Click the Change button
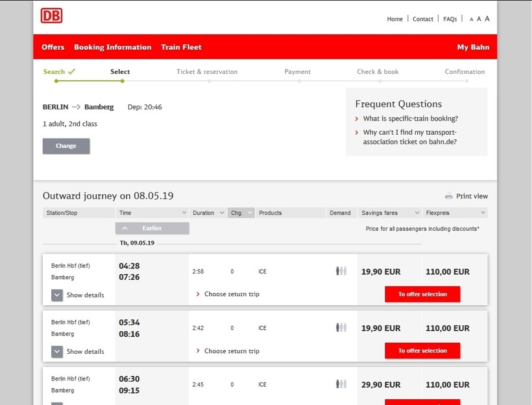This screenshot has width=532, height=405. (x=66, y=146)
